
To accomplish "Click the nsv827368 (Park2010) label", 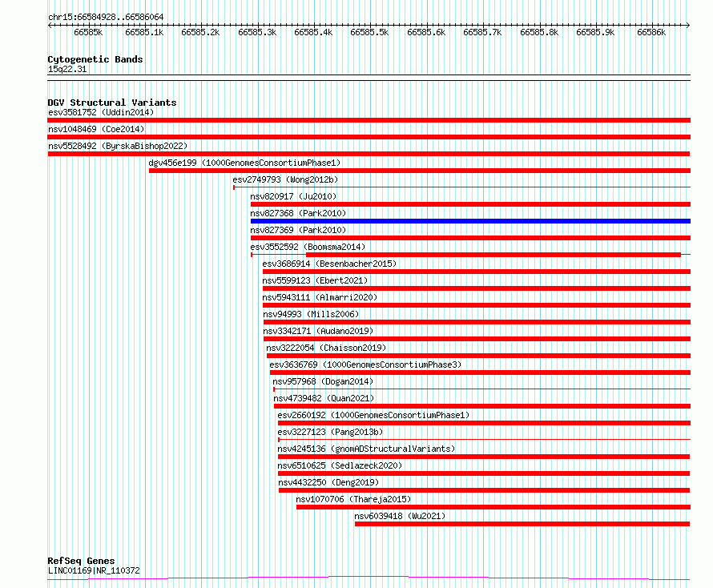I will click(298, 213).
